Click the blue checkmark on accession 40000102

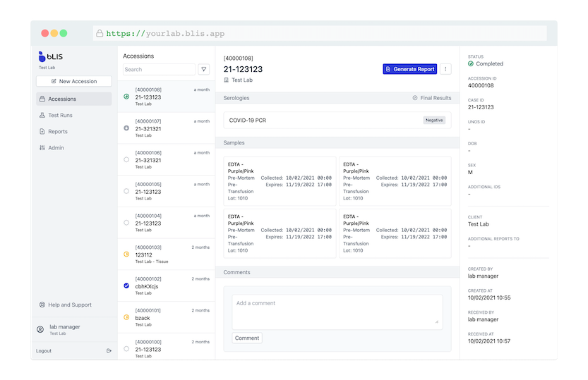(x=126, y=286)
